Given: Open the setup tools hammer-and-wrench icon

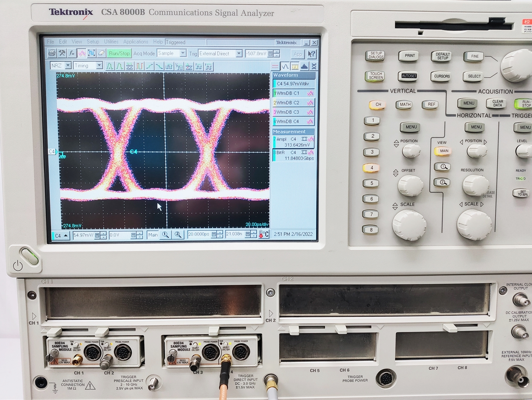Looking at the screenshot, I should (62, 53).
